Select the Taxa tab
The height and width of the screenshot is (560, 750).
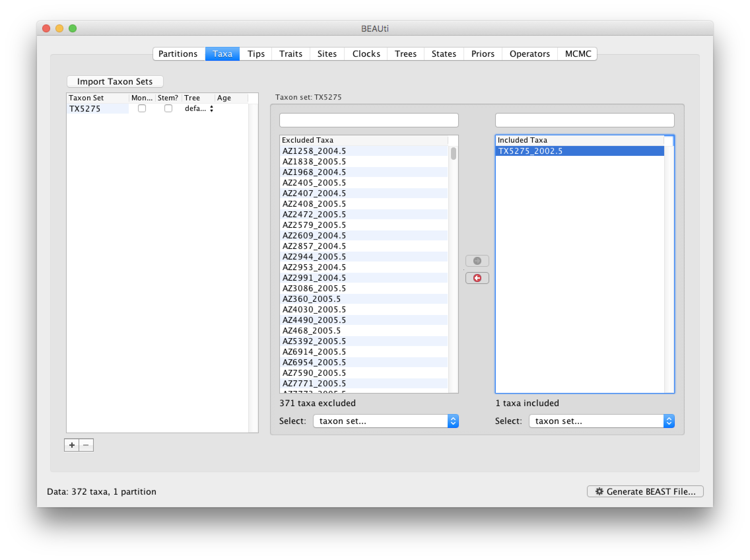(x=222, y=54)
